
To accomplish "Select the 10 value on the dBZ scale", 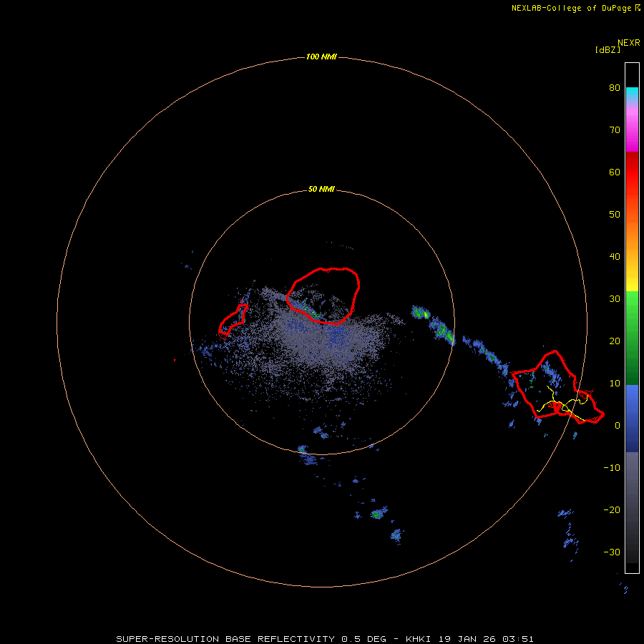I will point(615,384).
